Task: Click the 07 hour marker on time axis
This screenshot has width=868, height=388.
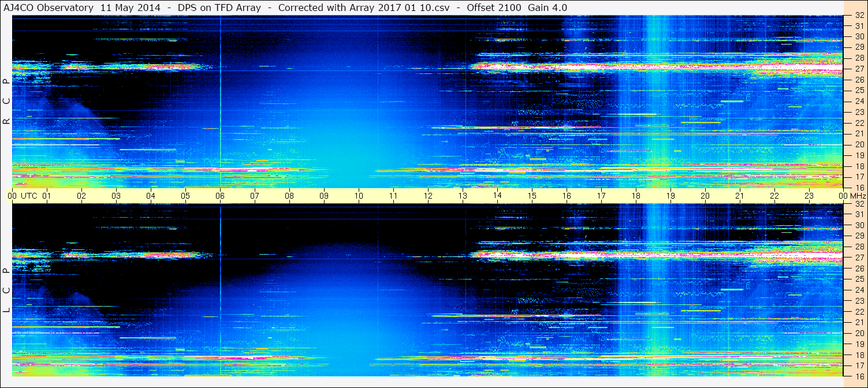Action: (x=255, y=196)
